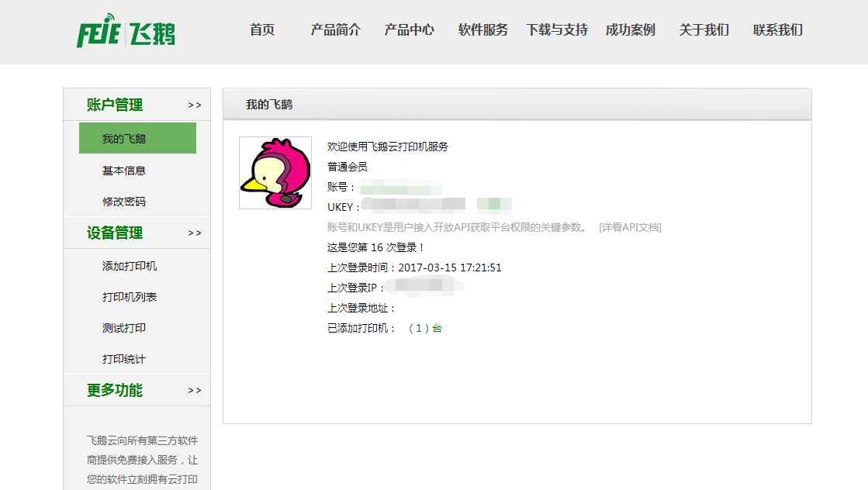
Task: Click the 已添加打印机 label
Action: [x=361, y=329]
